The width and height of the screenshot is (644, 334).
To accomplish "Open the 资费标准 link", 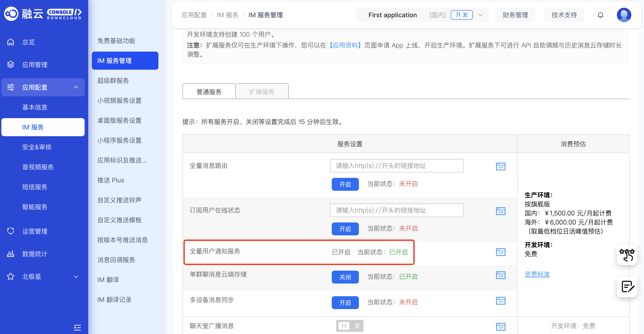I will point(537,274).
